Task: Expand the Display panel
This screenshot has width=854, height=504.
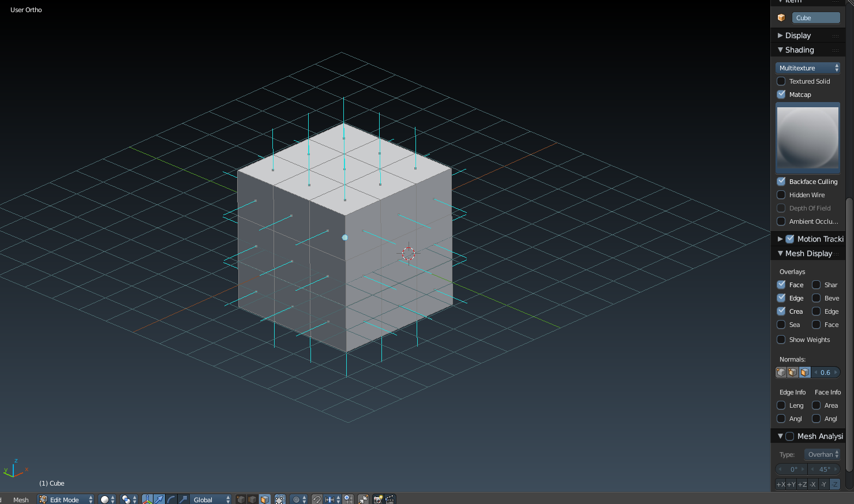Action: click(797, 36)
